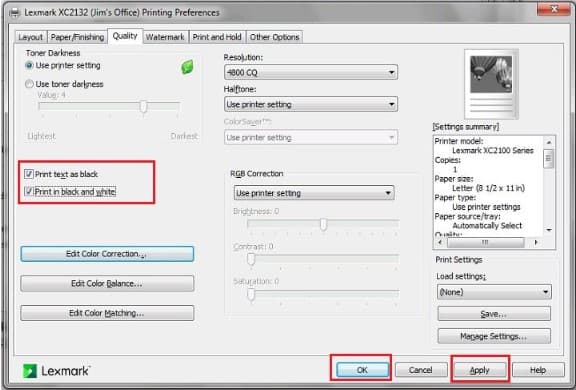The width and height of the screenshot is (576, 390).
Task: Click the Cancel button
Action: click(x=421, y=370)
